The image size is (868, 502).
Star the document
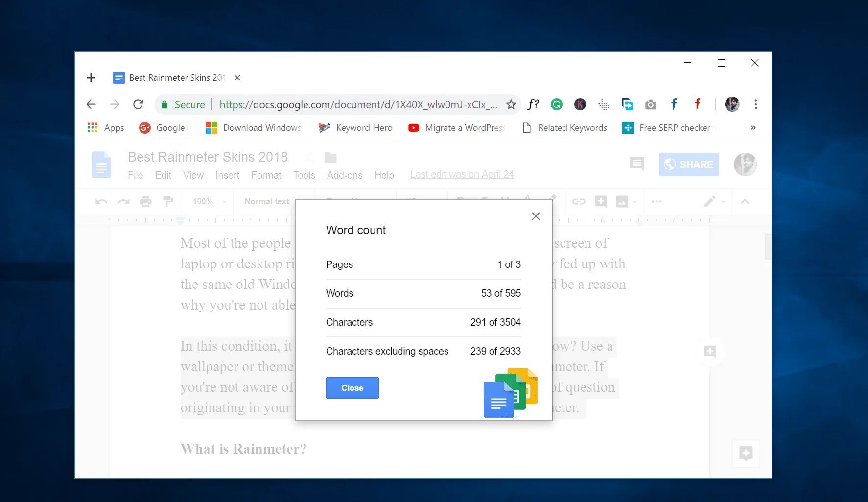[310, 157]
